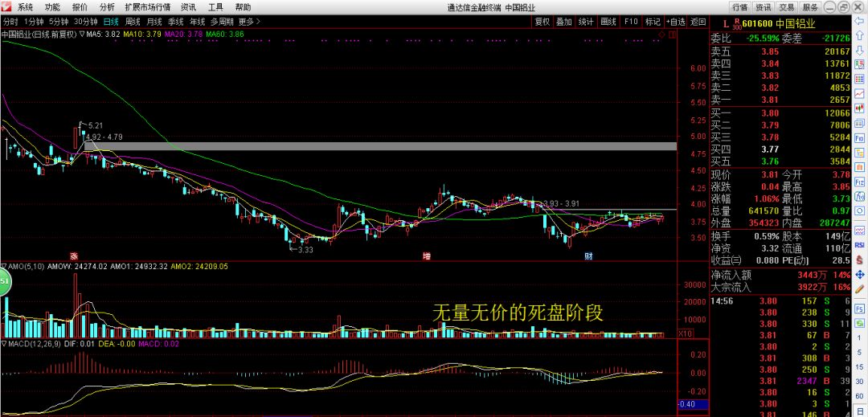The width and height of the screenshot is (868, 417).
Task: Click the red diamond icon above chart
Action: (x=661, y=35)
